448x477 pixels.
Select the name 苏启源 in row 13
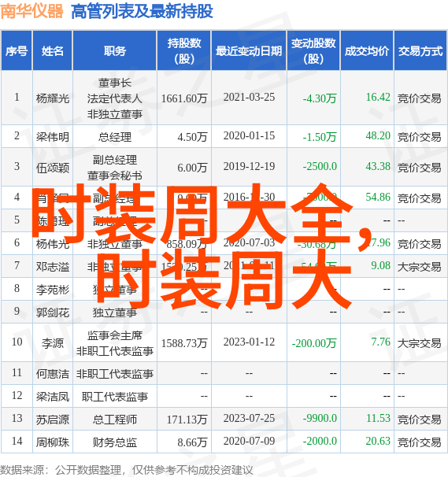53,420
